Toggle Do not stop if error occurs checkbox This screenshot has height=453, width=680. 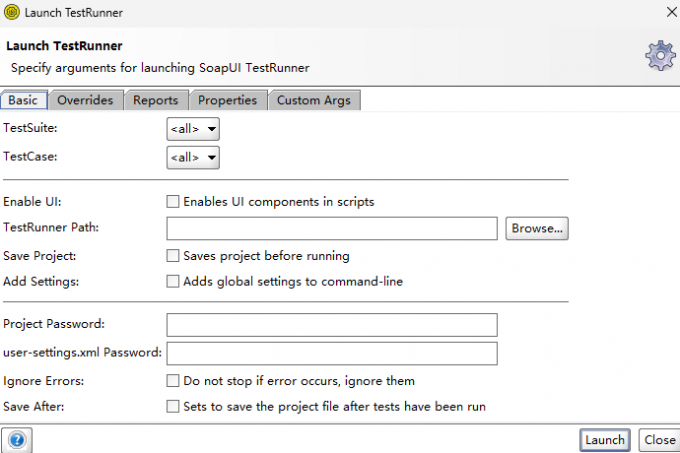(173, 381)
